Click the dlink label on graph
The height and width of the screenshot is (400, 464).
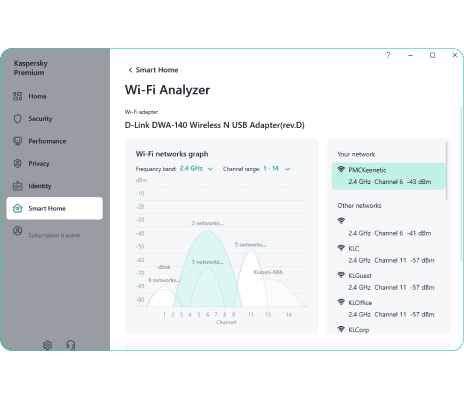click(x=164, y=267)
